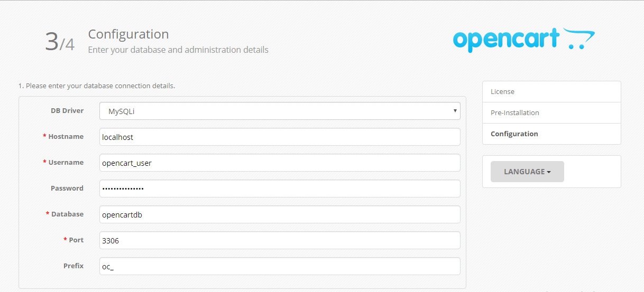Click the Port field showing 3306
Viewport: 644px width, 292px height.
(280, 240)
